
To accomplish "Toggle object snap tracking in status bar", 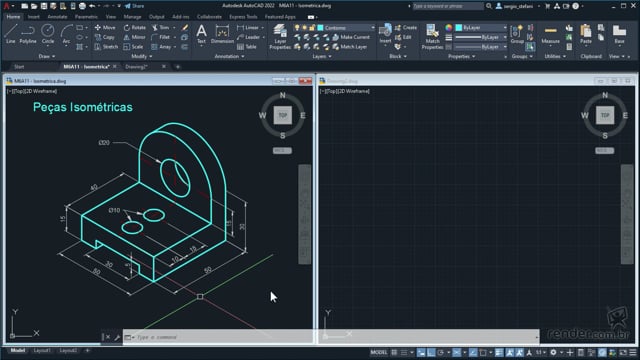I will pyautogui.click(x=473, y=352).
